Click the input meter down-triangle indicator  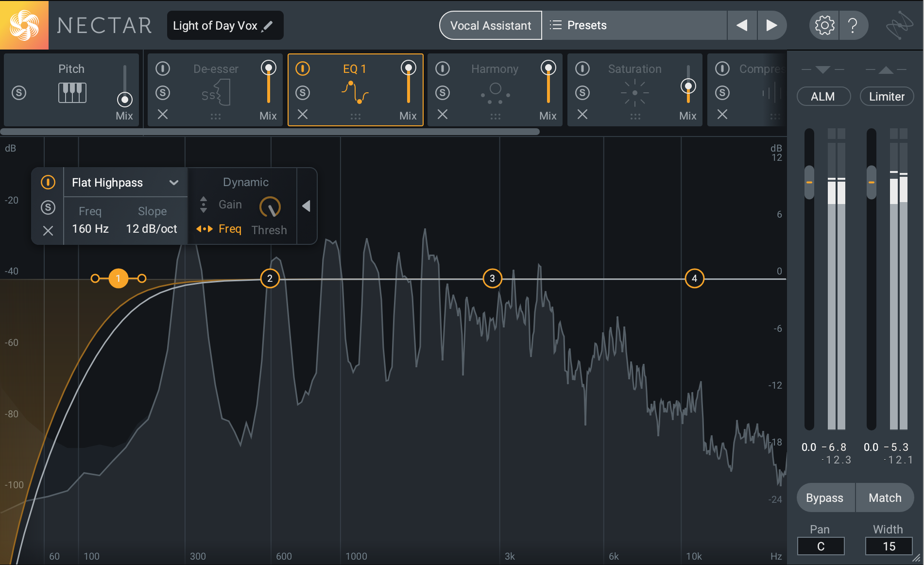[822, 69]
